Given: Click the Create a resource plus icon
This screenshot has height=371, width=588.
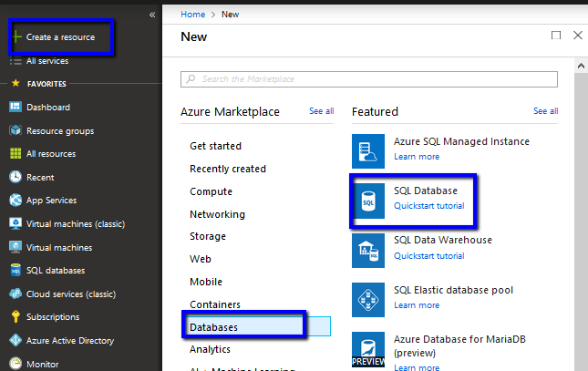Looking at the screenshot, I should [16, 37].
